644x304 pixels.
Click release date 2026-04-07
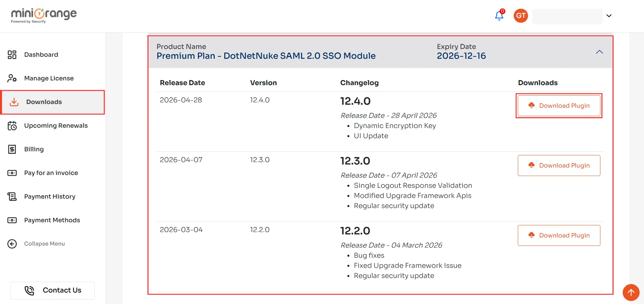tap(181, 160)
